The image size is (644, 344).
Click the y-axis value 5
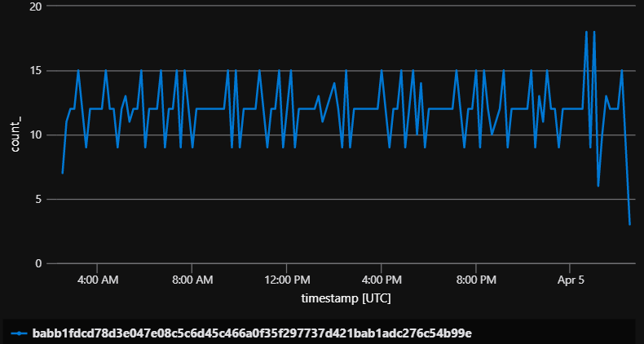(37, 200)
